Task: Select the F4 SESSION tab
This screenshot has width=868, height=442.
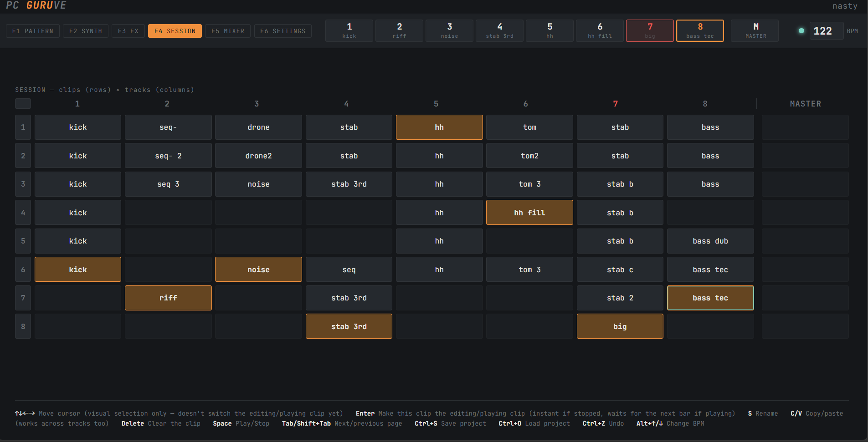Action: click(x=175, y=31)
